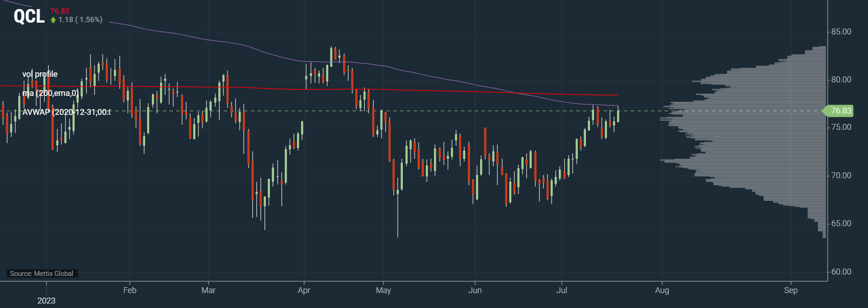Click the 60.00 price axis label

point(841,272)
